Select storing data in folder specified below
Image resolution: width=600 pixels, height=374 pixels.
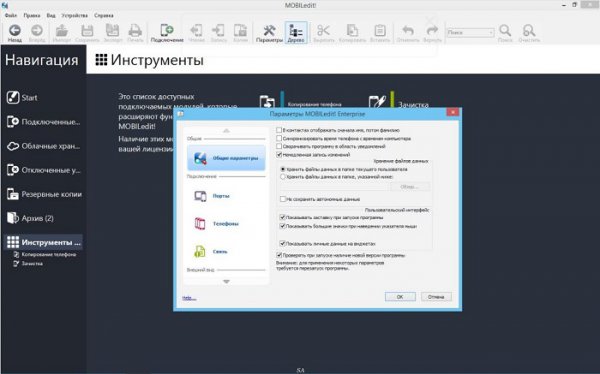pos(283,177)
